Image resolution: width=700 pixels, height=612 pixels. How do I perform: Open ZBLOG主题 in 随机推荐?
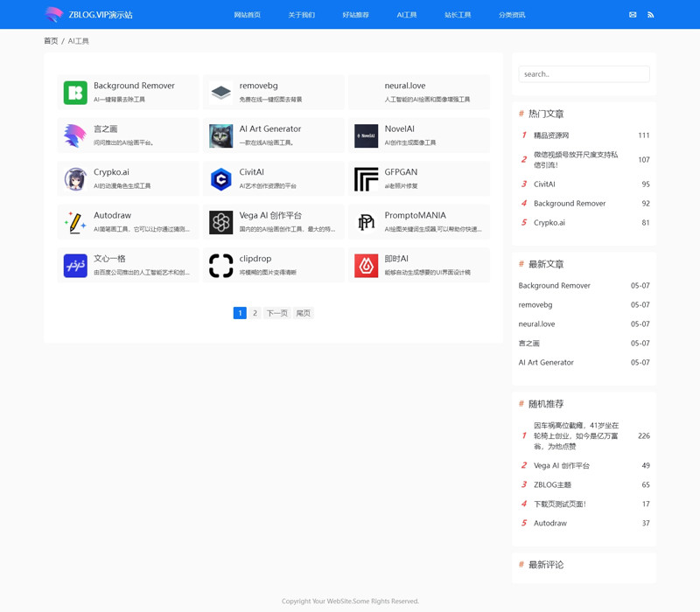pyautogui.click(x=553, y=485)
